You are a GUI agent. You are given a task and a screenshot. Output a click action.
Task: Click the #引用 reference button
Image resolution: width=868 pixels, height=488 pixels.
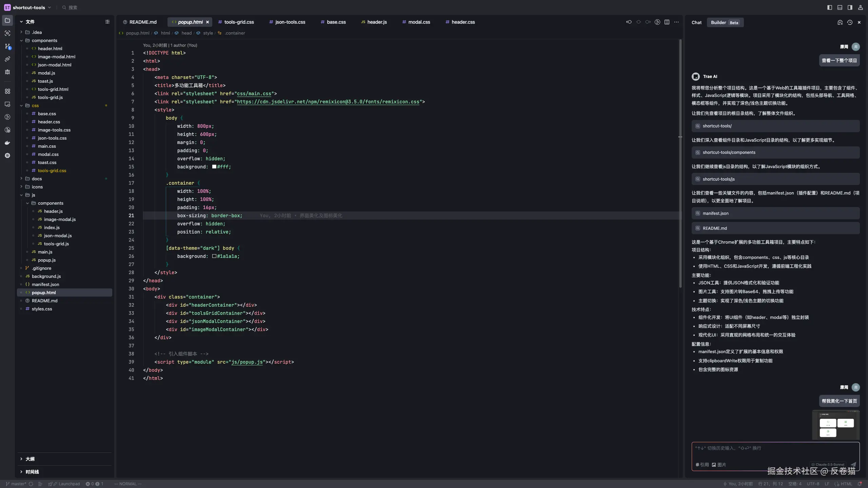coord(702,465)
